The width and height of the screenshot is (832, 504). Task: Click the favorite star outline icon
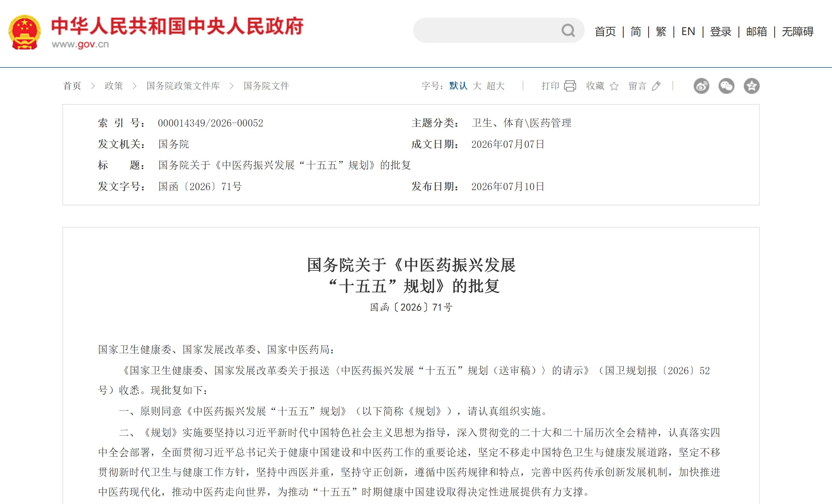tap(614, 86)
